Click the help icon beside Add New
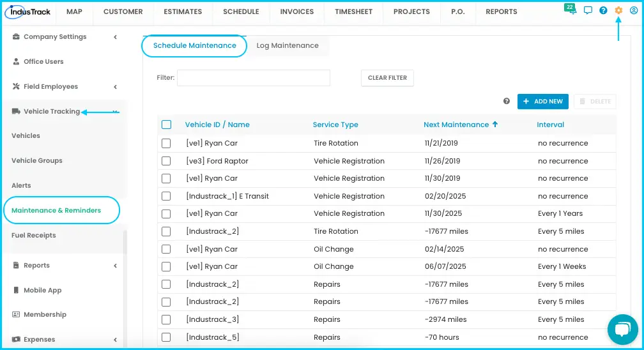 click(x=507, y=101)
